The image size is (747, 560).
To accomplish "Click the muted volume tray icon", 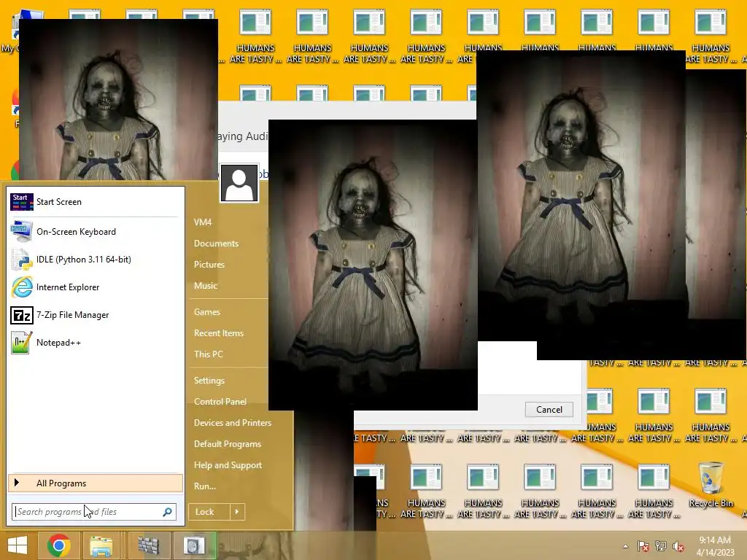I will click(x=678, y=546).
